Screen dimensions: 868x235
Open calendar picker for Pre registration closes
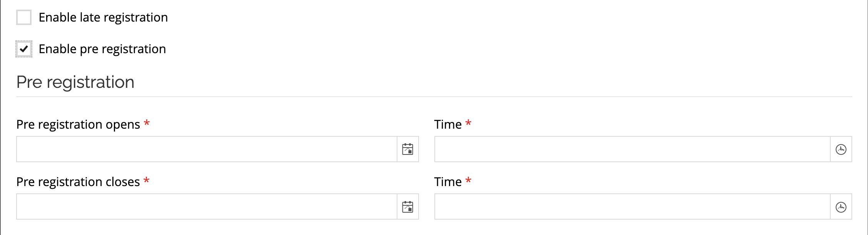point(407,207)
